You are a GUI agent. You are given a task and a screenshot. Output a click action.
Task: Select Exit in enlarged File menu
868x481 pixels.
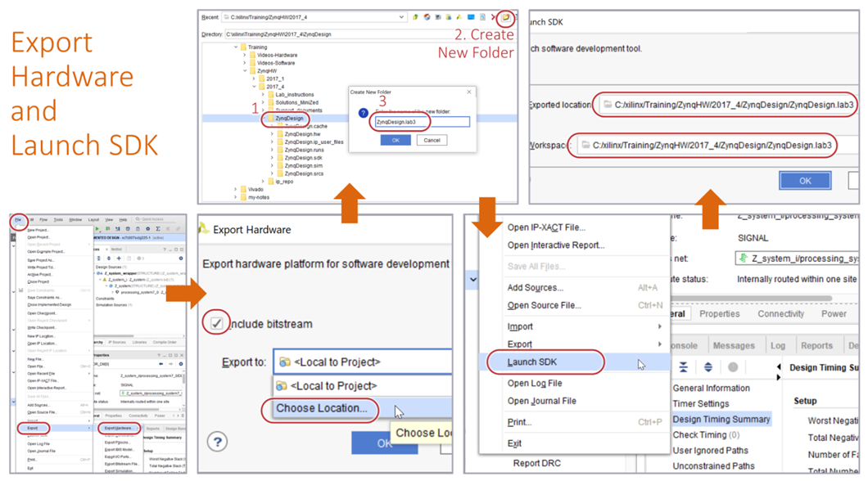click(575, 443)
